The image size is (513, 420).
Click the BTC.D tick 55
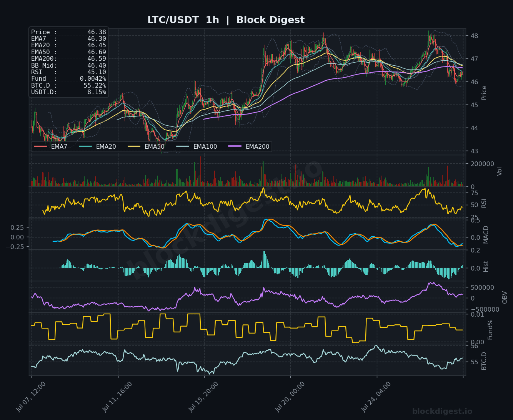[474, 362]
